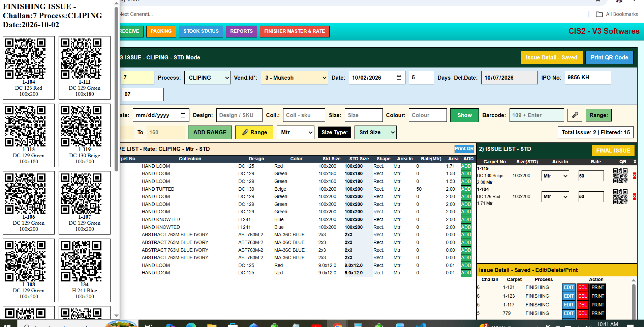Click the ADD RANGE button
The height and width of the screenshot is (327, 644).
click(x=210, y=132)
